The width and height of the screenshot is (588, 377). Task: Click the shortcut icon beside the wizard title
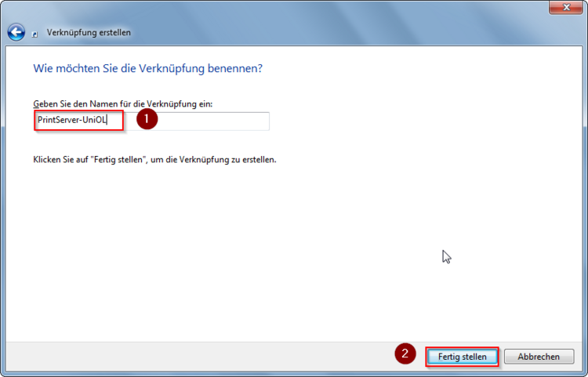coord(34,34)
